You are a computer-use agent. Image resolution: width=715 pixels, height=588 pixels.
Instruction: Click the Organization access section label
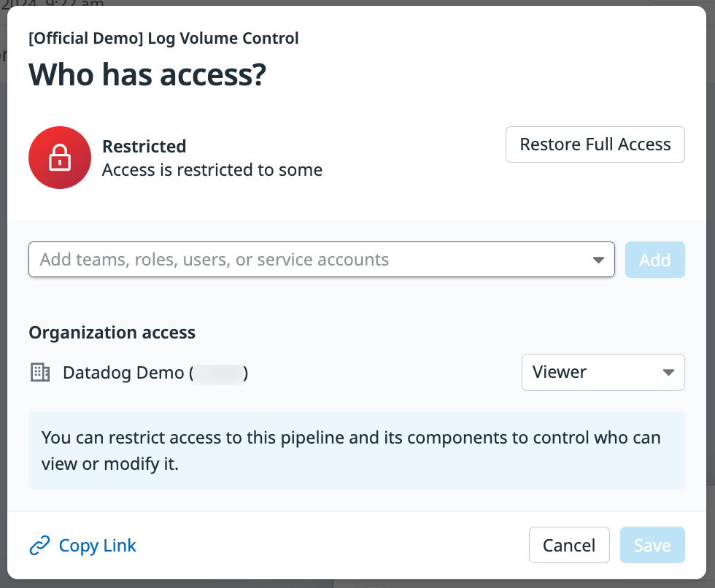[x=112, y=333]
